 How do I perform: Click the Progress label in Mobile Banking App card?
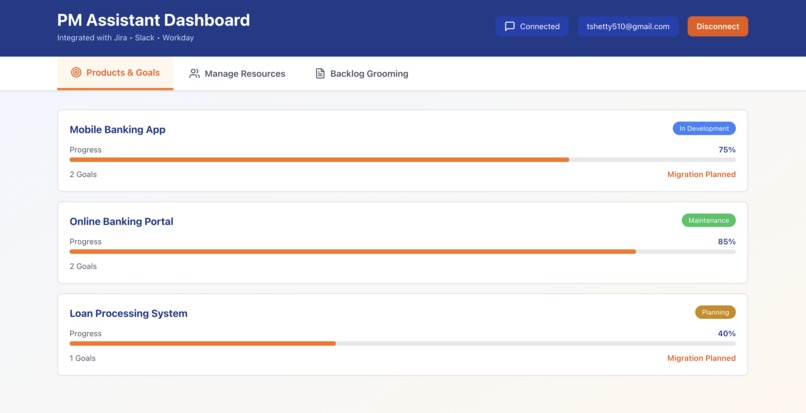point(85,150)
